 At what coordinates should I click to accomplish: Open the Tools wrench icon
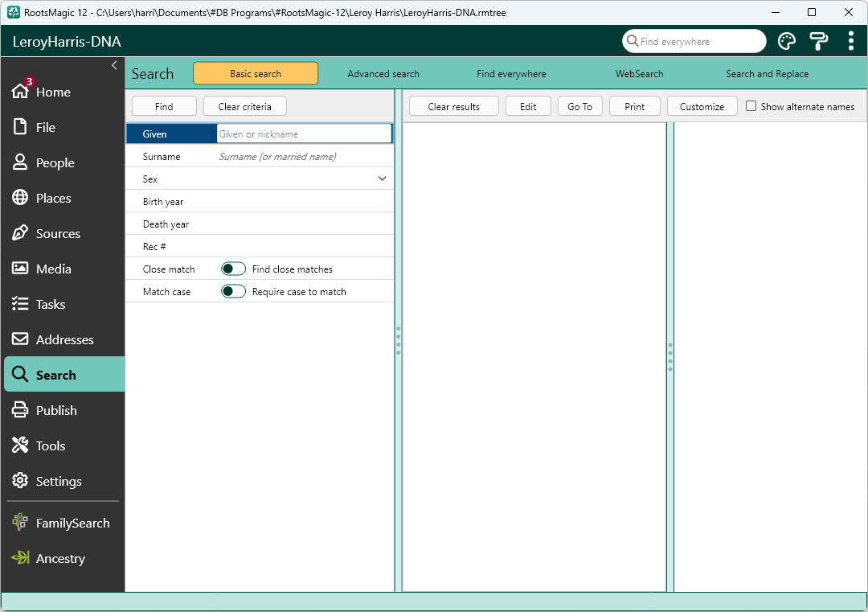[x=20, y=446]
